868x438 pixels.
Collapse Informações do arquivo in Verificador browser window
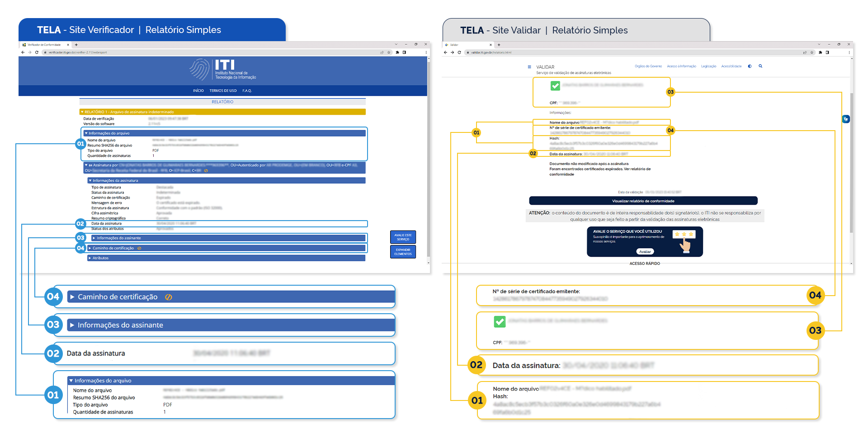tap(225, 133)
